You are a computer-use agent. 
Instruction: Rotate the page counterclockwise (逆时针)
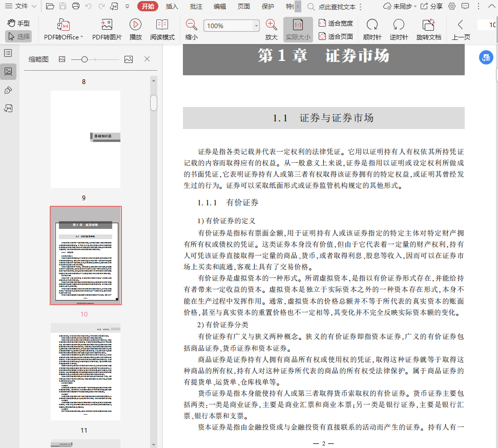(399, 25)
